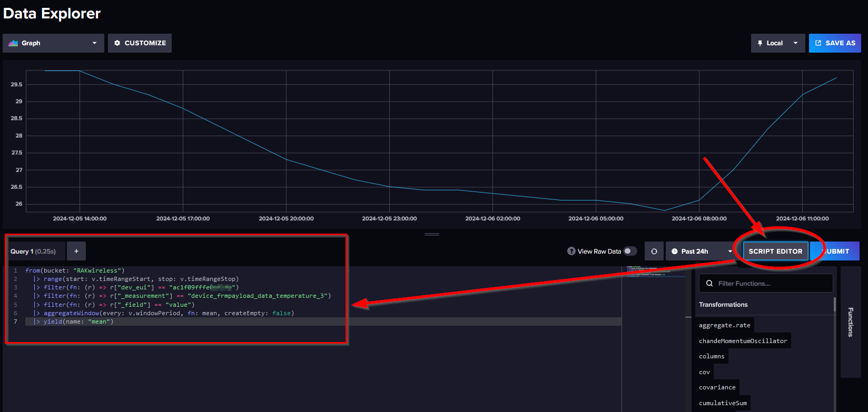
Task: Click the functions list scrollbar
Action: (835, 304)
